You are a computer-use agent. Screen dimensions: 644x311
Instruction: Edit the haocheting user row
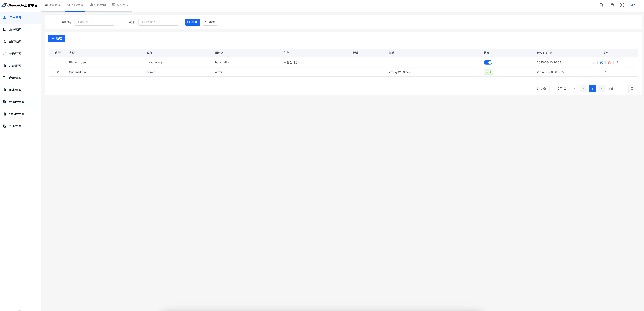(x=601, y=63)
